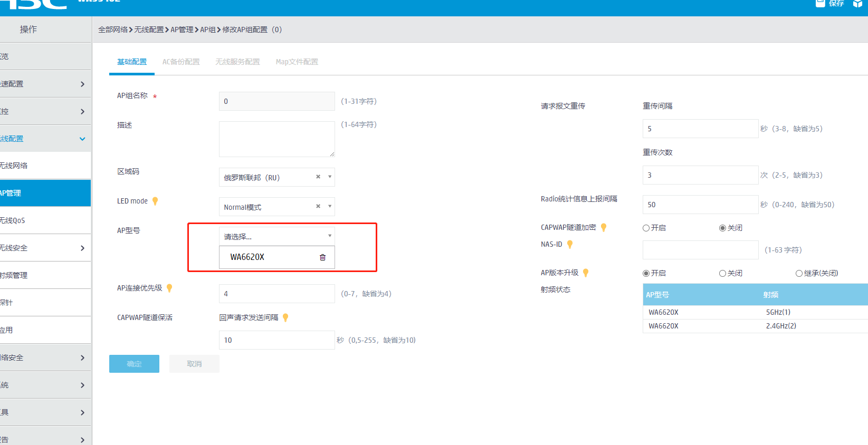Select the 2.4GHz(2) radio table cell
Viewport: 868px width, 445px height.
[x=781, y=326]
